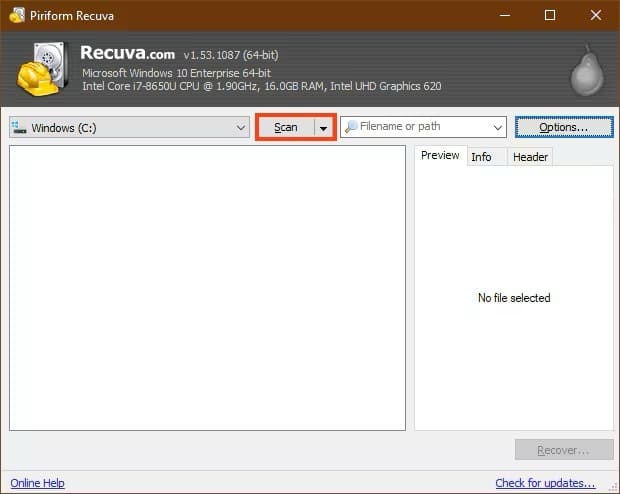Expand the Windows (C:) drive dropdown arrow
The height and width of the screenshot is (494, 620).
[241, 128]
